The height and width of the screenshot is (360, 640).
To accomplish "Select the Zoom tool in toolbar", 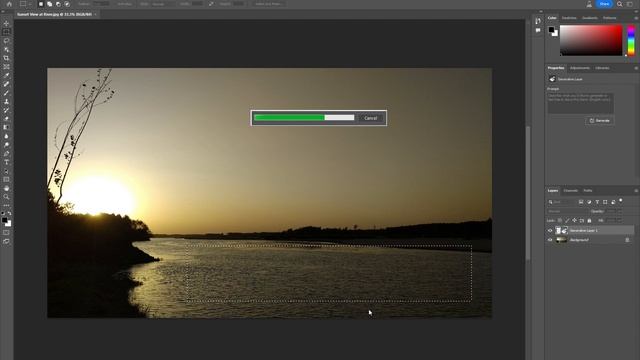I will coord(6,197).
